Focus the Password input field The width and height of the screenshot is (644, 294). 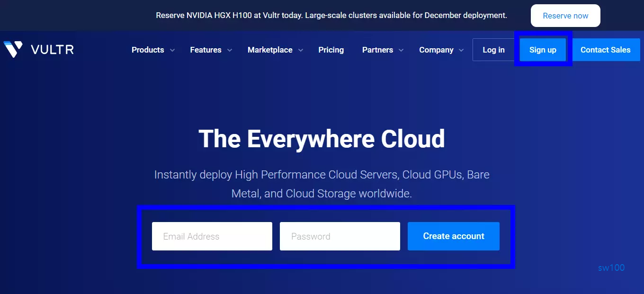point(340,236)
